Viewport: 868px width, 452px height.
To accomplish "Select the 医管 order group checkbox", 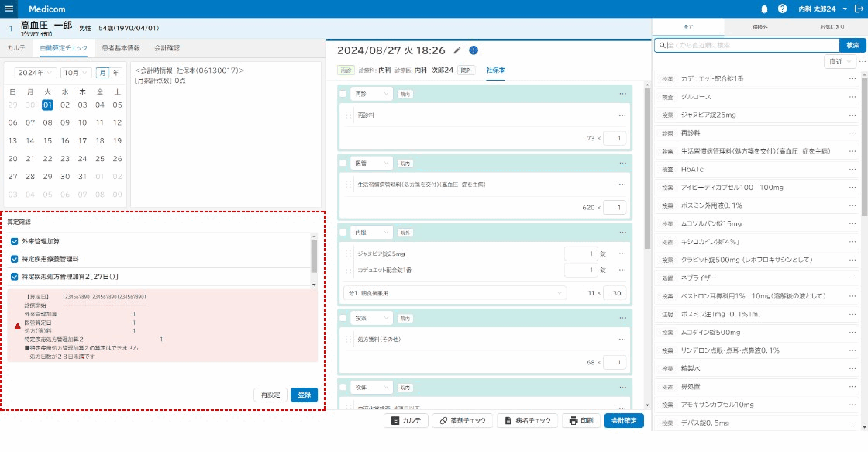I will coord(343,164).
